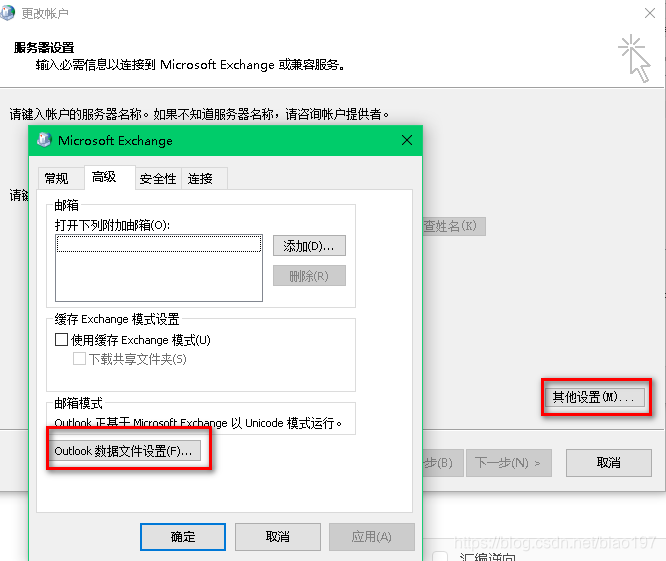Close the Microsoft Exchange dialog

click(406, 140)
